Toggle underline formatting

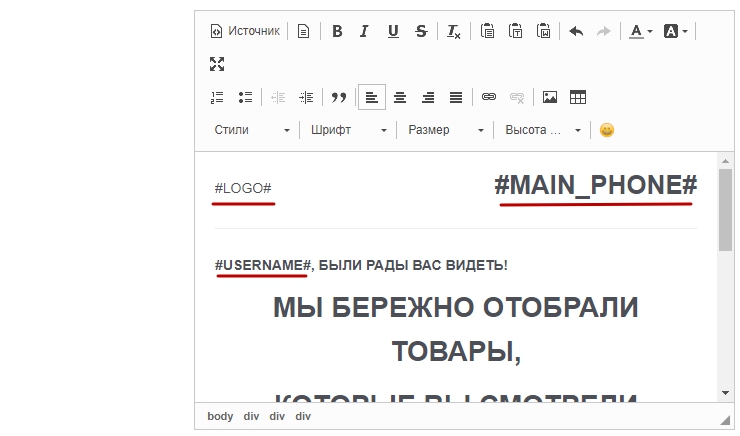point(393,31)
